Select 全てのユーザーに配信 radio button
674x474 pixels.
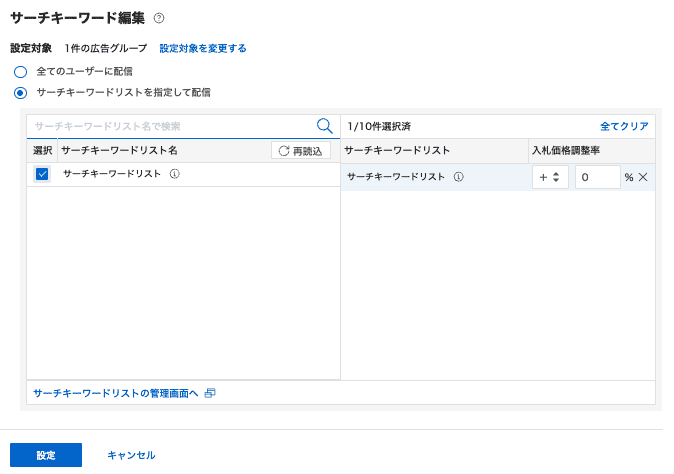(x=20, y=72)
